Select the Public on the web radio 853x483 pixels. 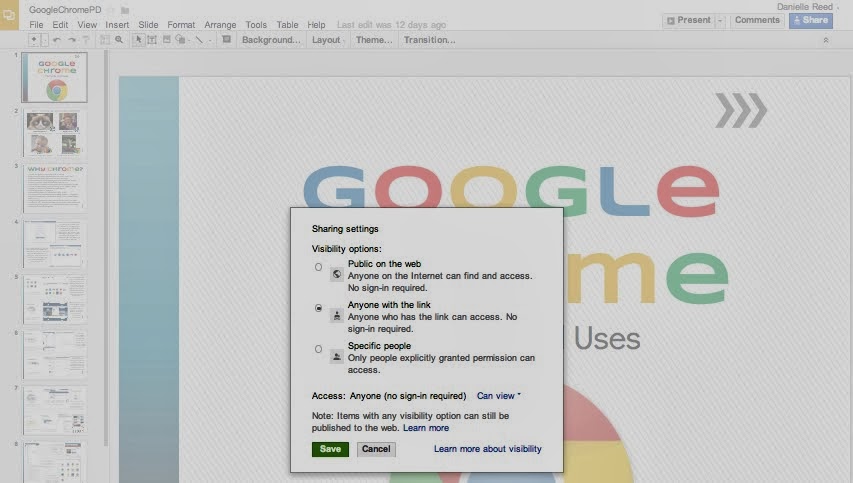[318, 267]
